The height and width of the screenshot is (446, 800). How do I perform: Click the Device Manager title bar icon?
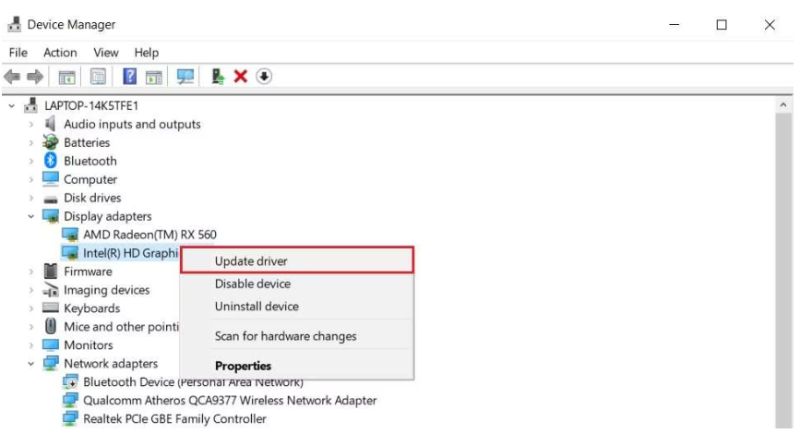14,24
